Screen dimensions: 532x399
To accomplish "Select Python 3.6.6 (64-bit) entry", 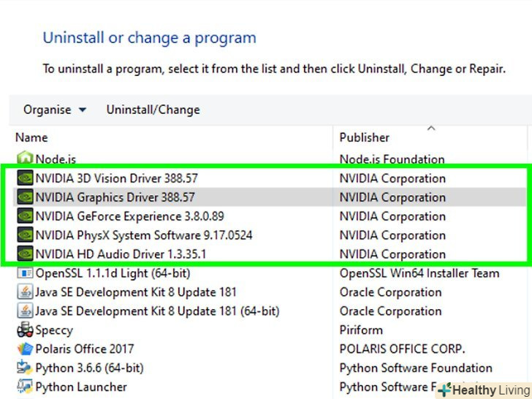I will [90, 368].
